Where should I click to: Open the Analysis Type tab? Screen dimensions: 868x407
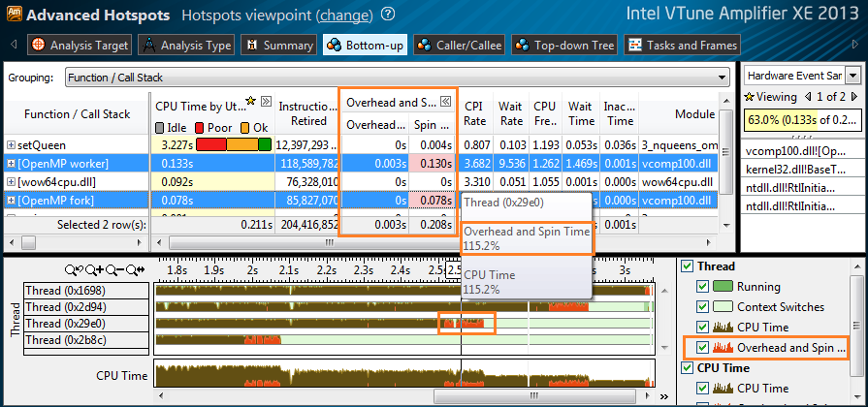pos(186,46)
